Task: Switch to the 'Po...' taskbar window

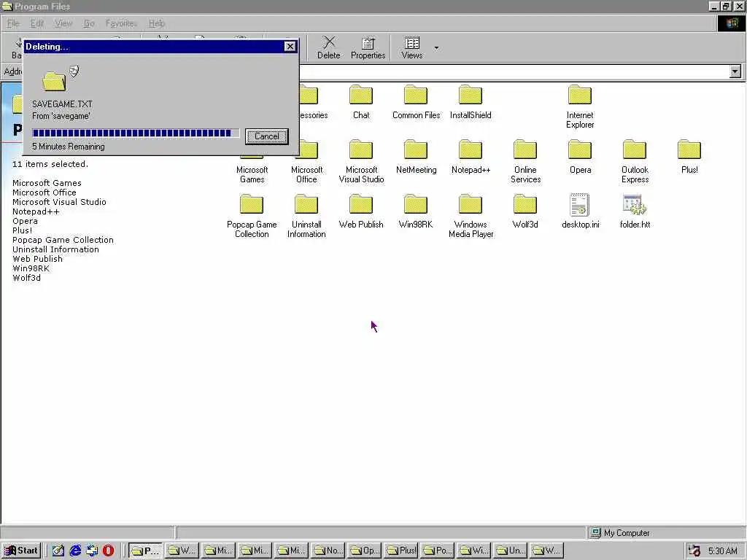Action: click(x=438, y=551)
